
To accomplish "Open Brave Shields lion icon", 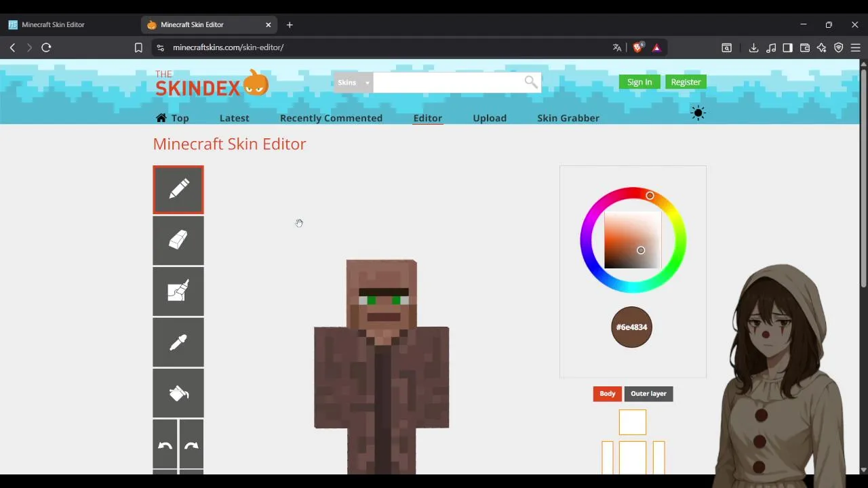I will tap(637, 47).
